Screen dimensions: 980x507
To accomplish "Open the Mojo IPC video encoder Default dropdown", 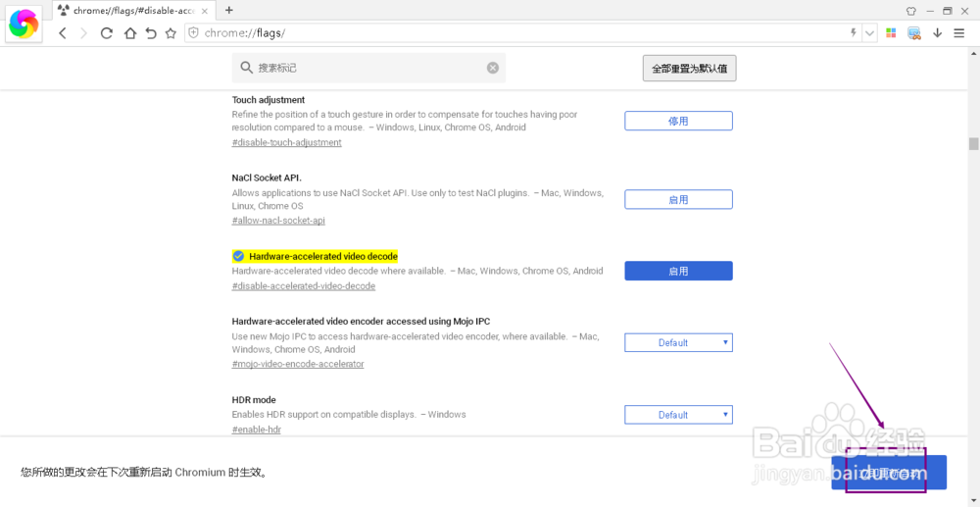I will [x=678, y=342].
